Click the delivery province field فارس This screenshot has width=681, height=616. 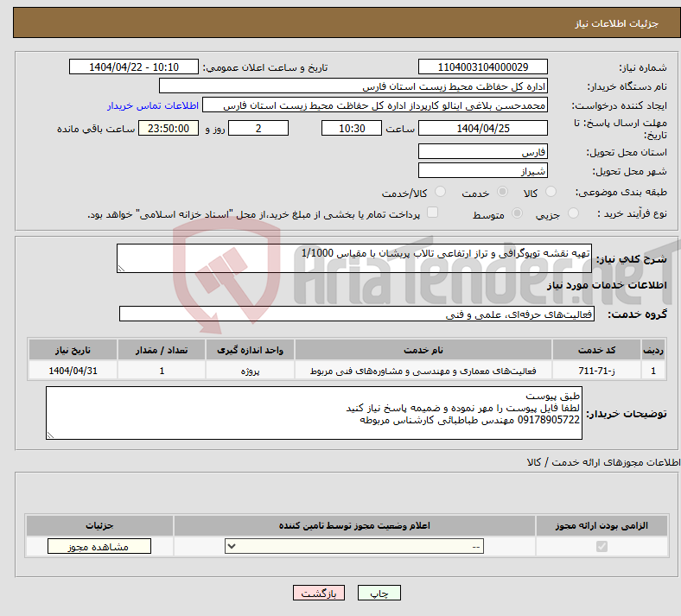(482, 151)
